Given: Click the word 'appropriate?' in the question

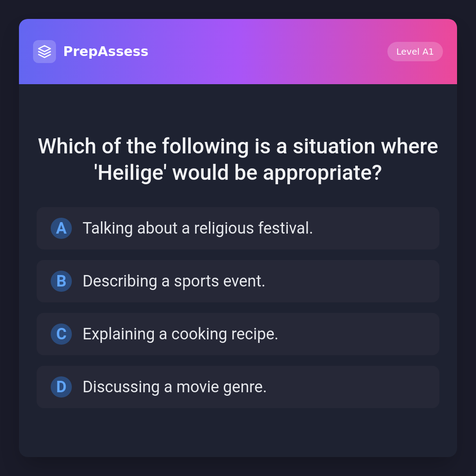Looking at the screenshot, I should click(322, 173).
